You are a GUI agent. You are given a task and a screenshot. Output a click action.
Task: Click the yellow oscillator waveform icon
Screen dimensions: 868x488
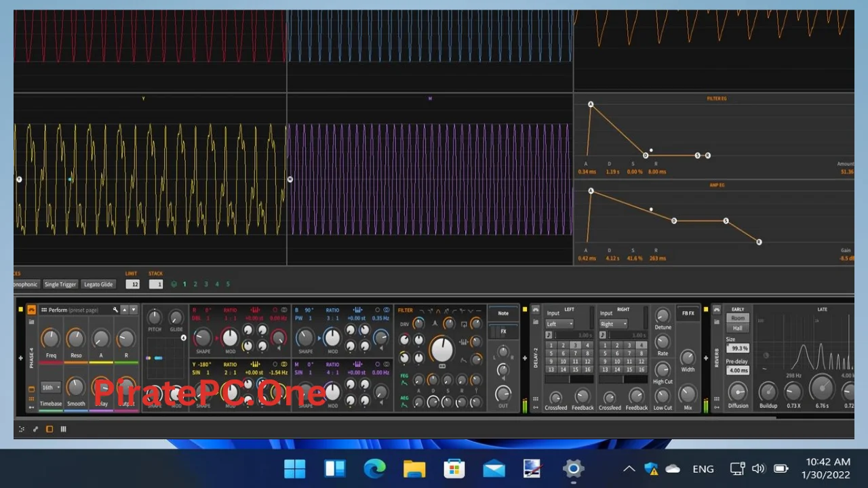coord(255,364)
